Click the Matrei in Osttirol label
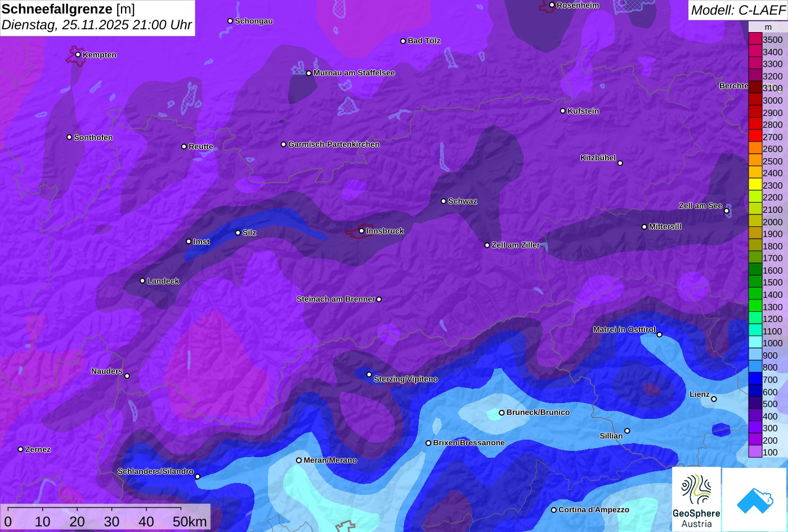 tap(624, 329)
